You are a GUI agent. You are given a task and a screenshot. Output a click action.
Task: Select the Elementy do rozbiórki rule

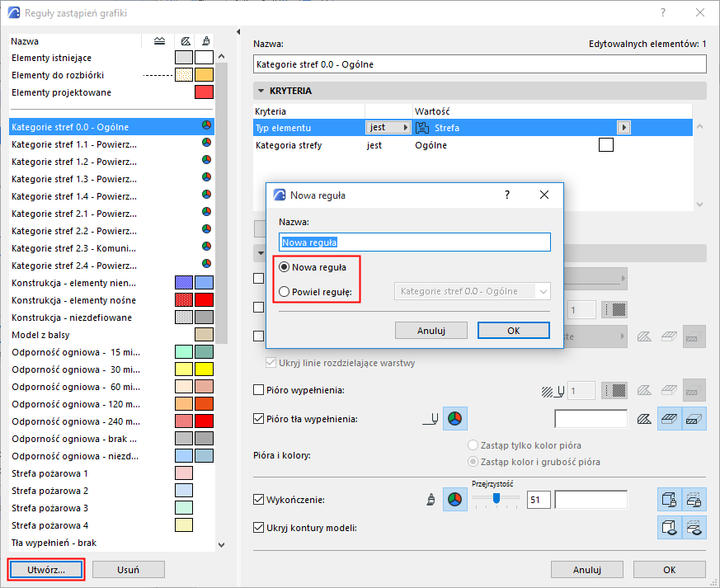[111, 75]
